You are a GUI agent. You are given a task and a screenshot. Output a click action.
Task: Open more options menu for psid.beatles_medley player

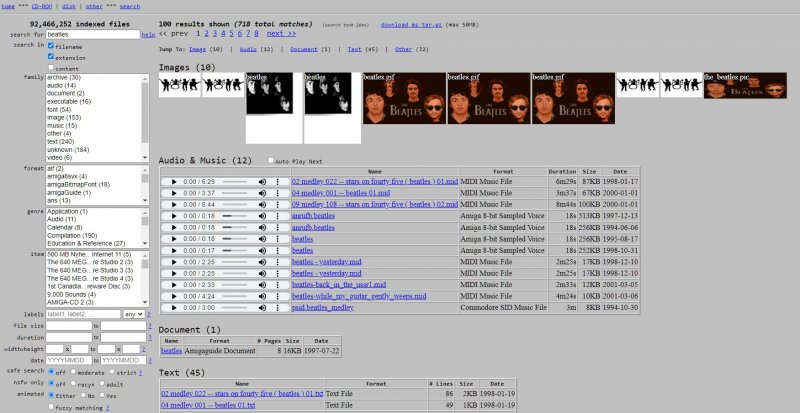[277, 307]
